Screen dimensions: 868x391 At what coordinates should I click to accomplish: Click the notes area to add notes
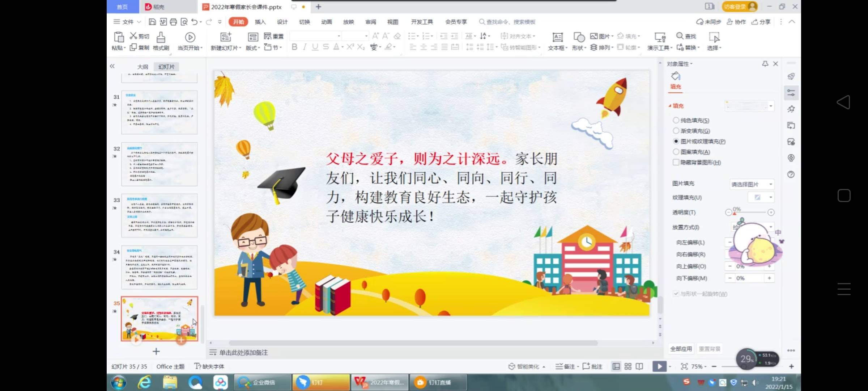pos(244,352)
